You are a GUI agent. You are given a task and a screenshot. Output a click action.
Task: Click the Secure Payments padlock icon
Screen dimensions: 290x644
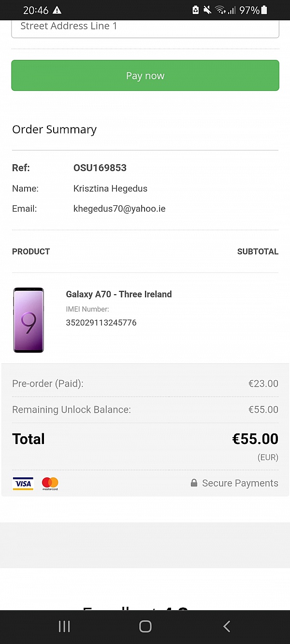point(194,483)
